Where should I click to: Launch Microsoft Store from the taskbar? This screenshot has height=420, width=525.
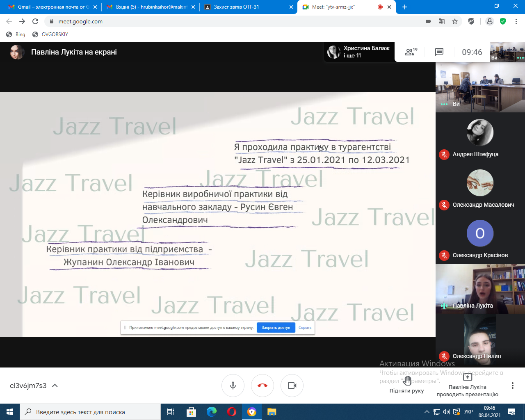coord(191,412)
